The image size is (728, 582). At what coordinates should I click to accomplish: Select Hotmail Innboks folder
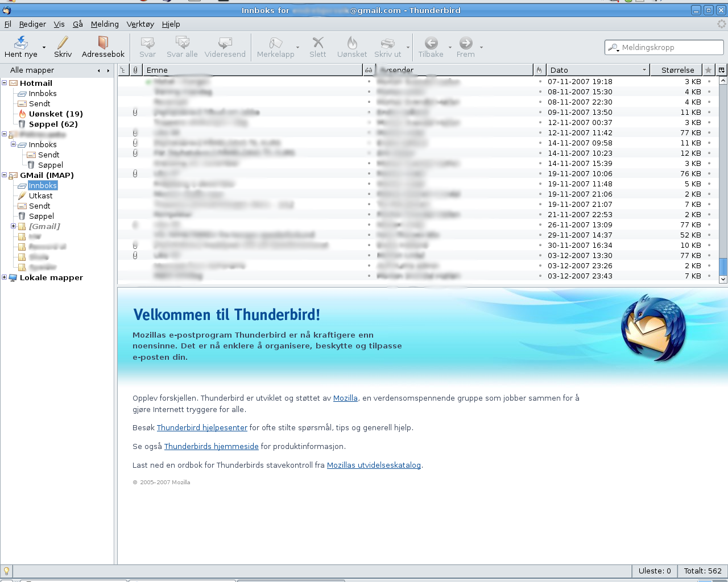[43, 93]
